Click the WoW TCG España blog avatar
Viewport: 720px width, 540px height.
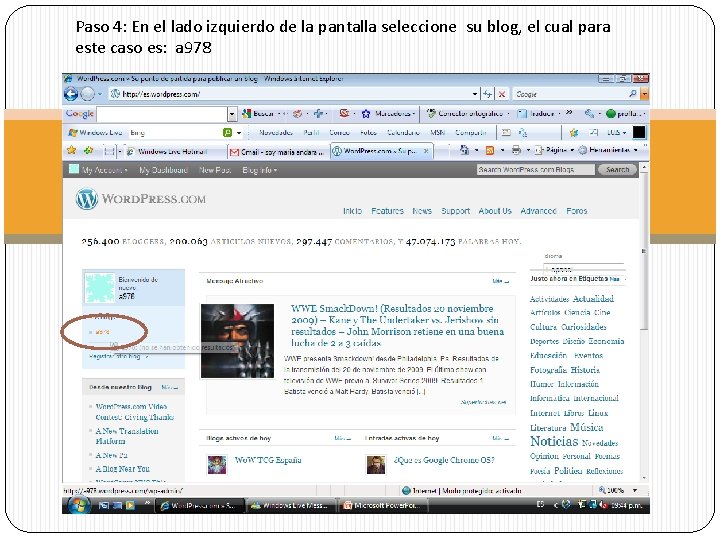coord(217,465)
